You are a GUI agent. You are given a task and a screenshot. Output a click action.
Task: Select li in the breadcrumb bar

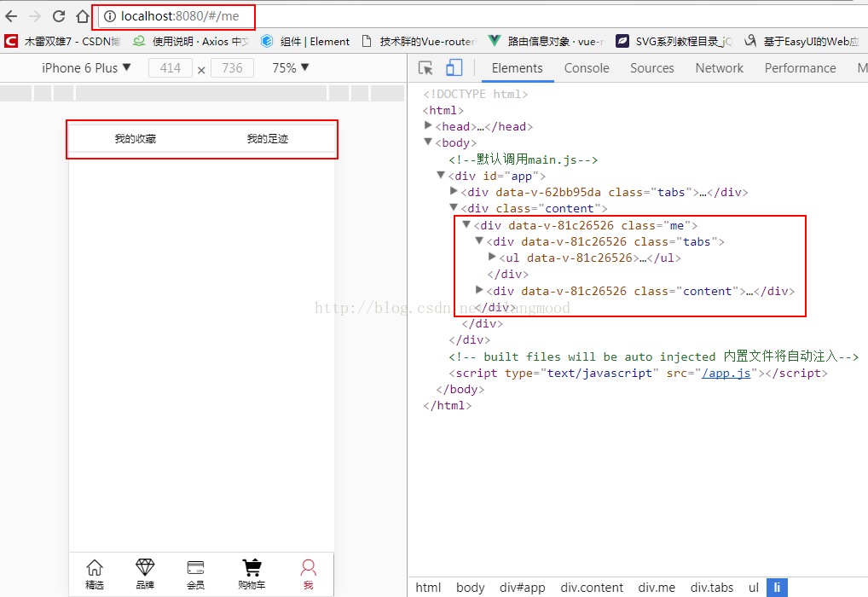click(x=777, y=588)
